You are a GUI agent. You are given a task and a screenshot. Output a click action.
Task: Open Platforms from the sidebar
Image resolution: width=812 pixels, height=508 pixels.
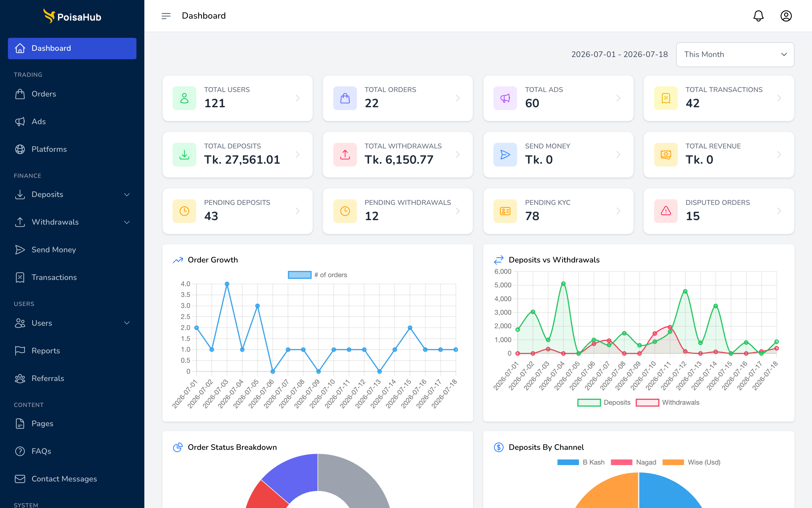pos(72,149)
